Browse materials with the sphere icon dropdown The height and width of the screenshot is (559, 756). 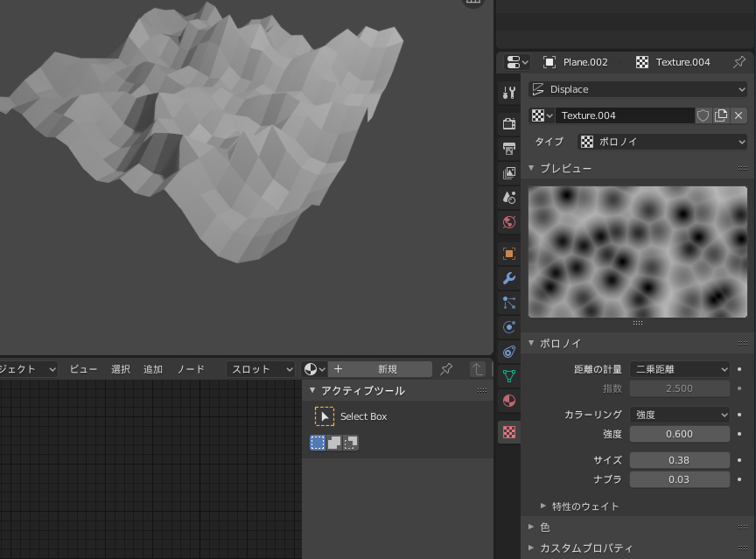tap(315, 369)
